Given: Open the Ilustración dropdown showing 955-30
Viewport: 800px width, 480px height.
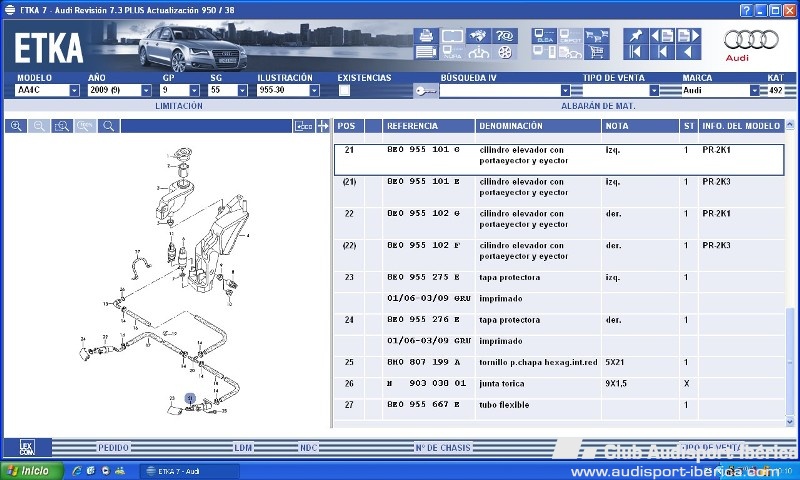Looking at the screenshot, I should click(x=314, y=90).
